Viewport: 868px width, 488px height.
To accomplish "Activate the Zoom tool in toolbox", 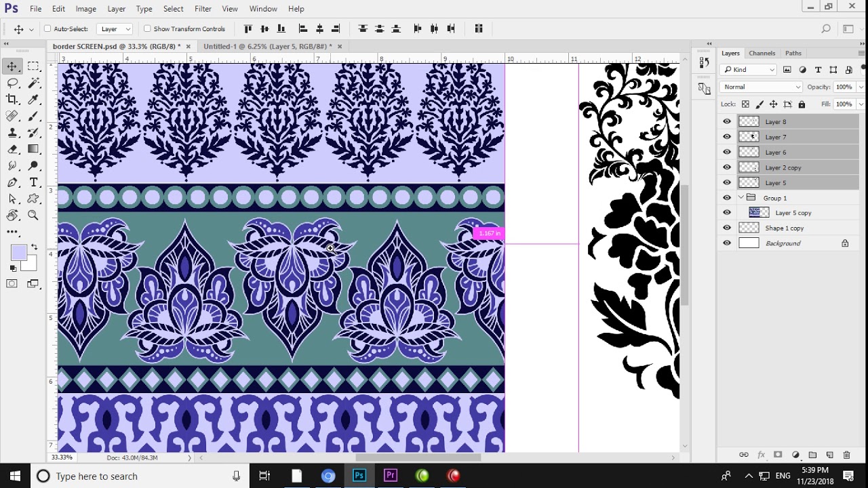I will pyautogui.click(x=33, y=216).
